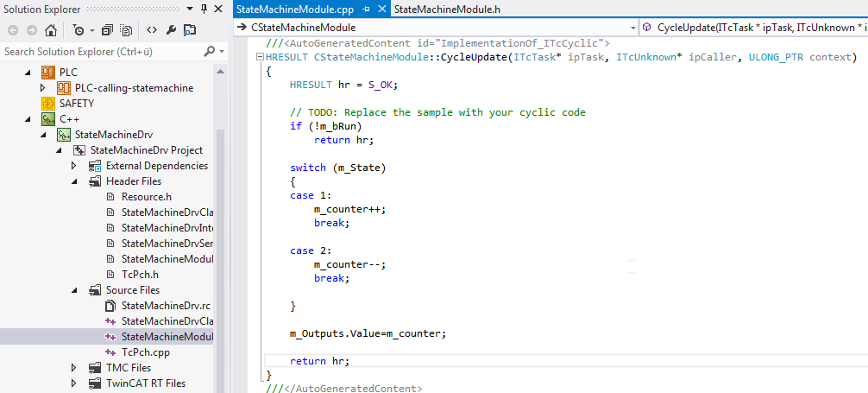Expand the External Dependencies node
The height and width of the screenshot is (393, 868).
pos(74,166)
